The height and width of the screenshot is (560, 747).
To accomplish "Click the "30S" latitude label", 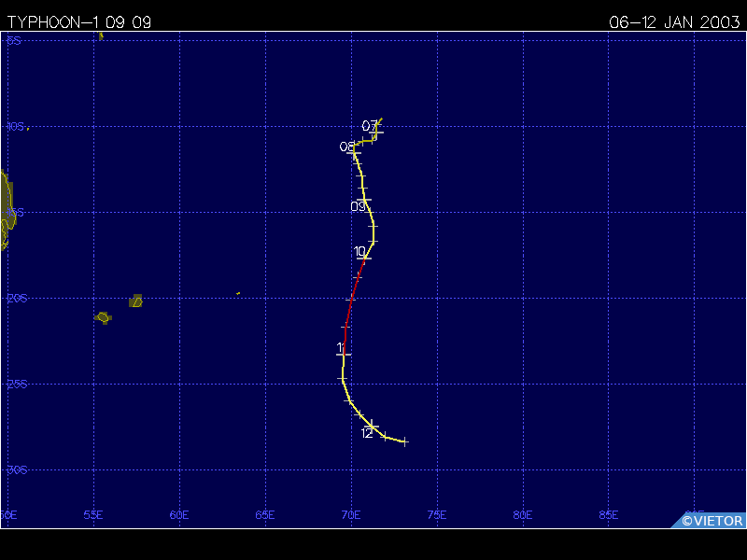I will (x=17, y=470).
